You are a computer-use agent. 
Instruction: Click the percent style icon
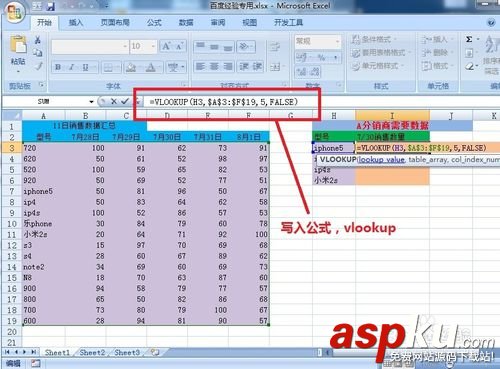(x=321, y=58)
